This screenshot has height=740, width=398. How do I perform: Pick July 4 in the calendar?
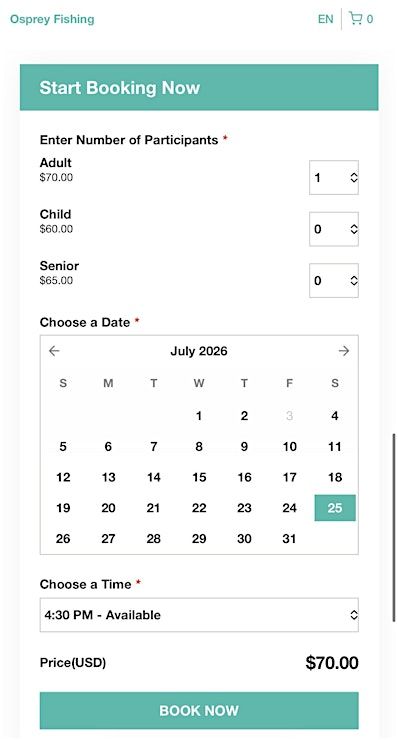click(x=335, y=416)
